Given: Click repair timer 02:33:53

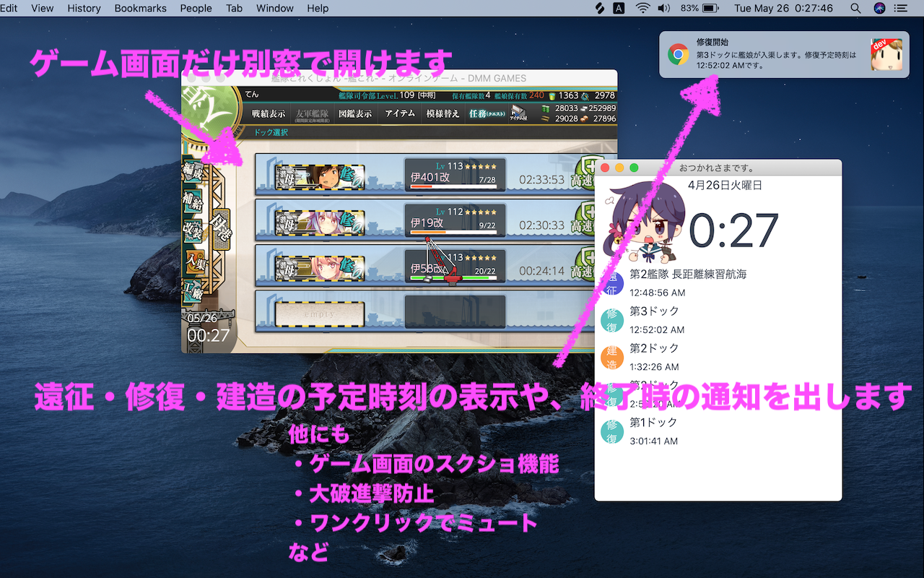Looking at the screenshot, I should pos(541,179).
